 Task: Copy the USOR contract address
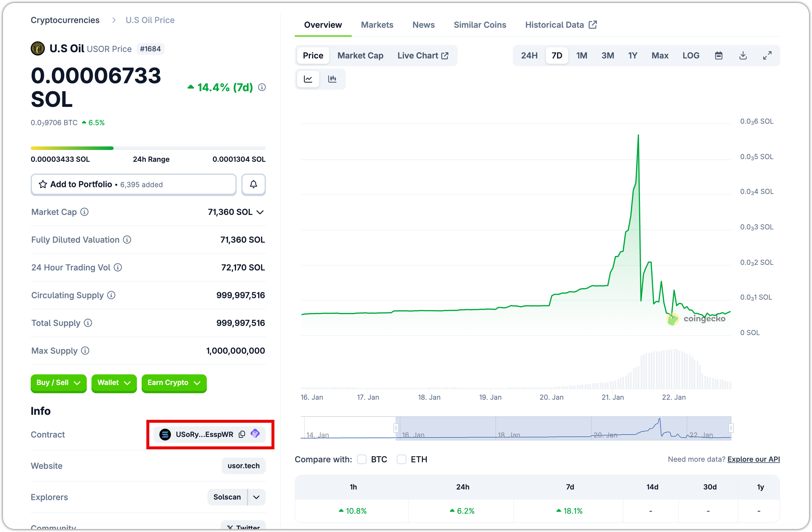242,434
